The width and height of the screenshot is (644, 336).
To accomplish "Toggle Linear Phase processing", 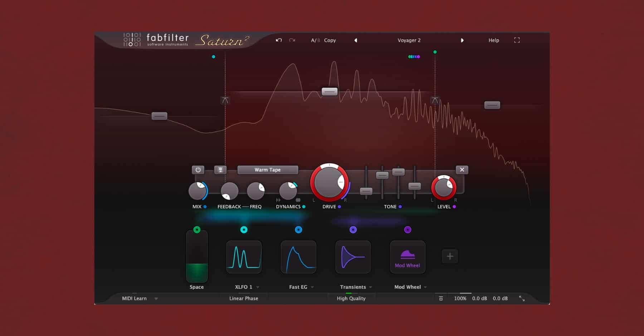I will (244, 298).
